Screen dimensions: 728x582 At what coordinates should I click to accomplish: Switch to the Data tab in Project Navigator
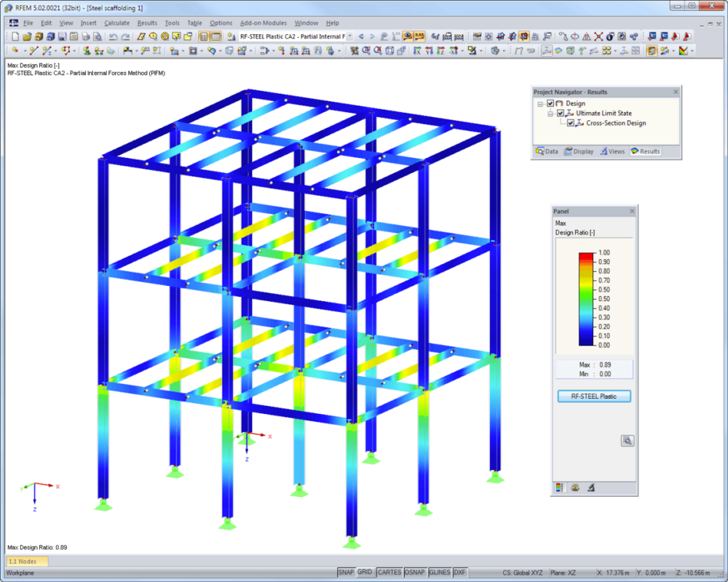point(547,151)
